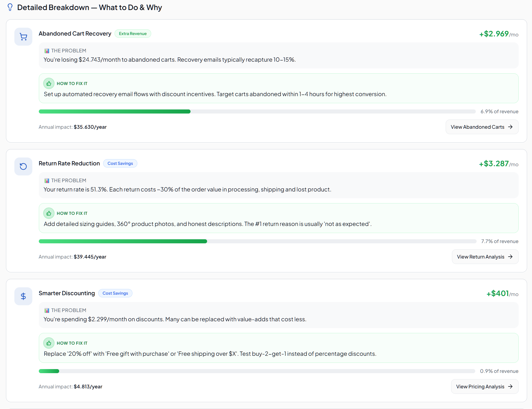Click the Extra Revenue badge
Screen dimensions: 532x409
(x=133, y=34)
